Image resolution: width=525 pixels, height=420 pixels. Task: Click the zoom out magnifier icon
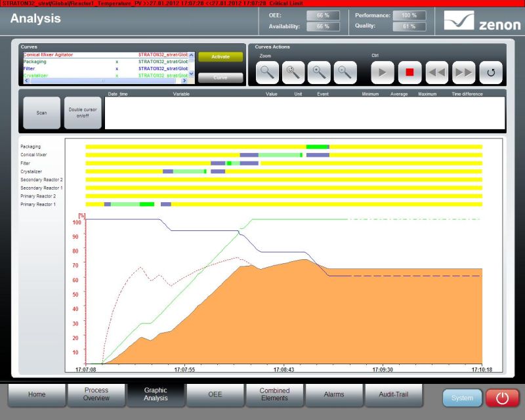345,72
